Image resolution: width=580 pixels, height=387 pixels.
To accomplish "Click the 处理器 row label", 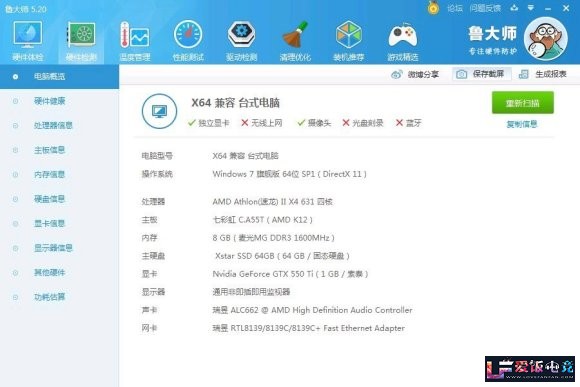I will (153, 202).
